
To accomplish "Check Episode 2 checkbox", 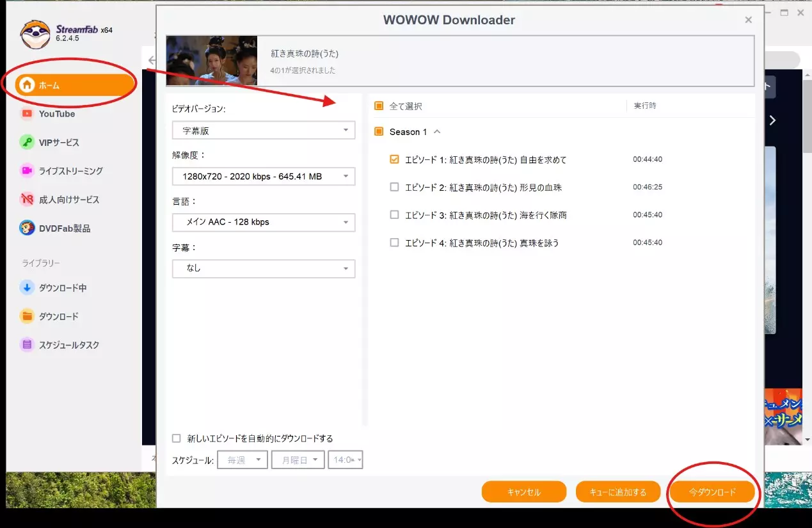I will coord(395,187).
